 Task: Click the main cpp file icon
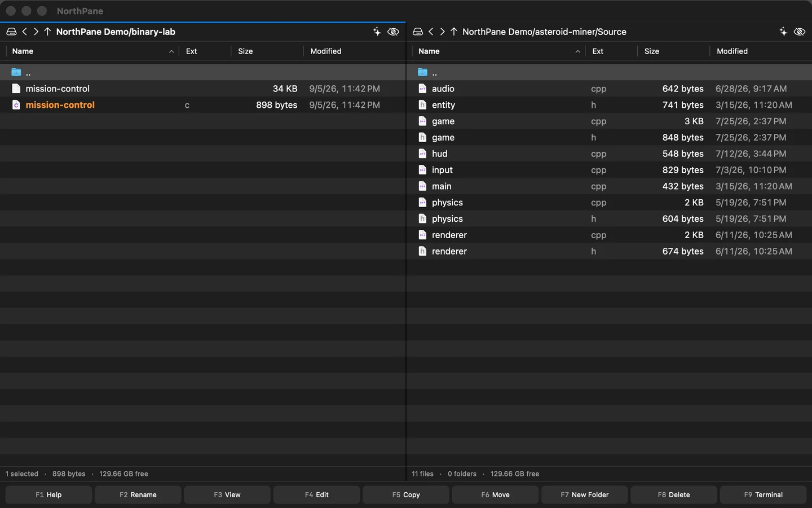tap(422, 186)
